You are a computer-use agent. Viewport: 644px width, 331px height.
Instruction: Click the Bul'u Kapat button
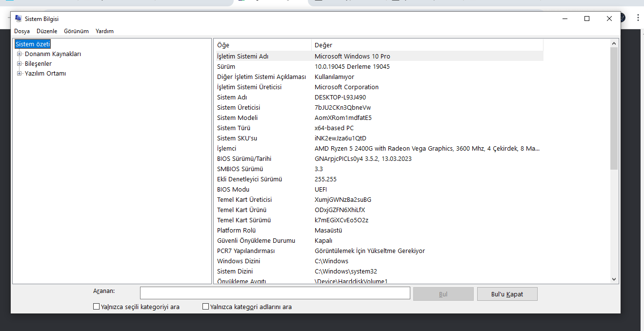click(x=507, y=294)
